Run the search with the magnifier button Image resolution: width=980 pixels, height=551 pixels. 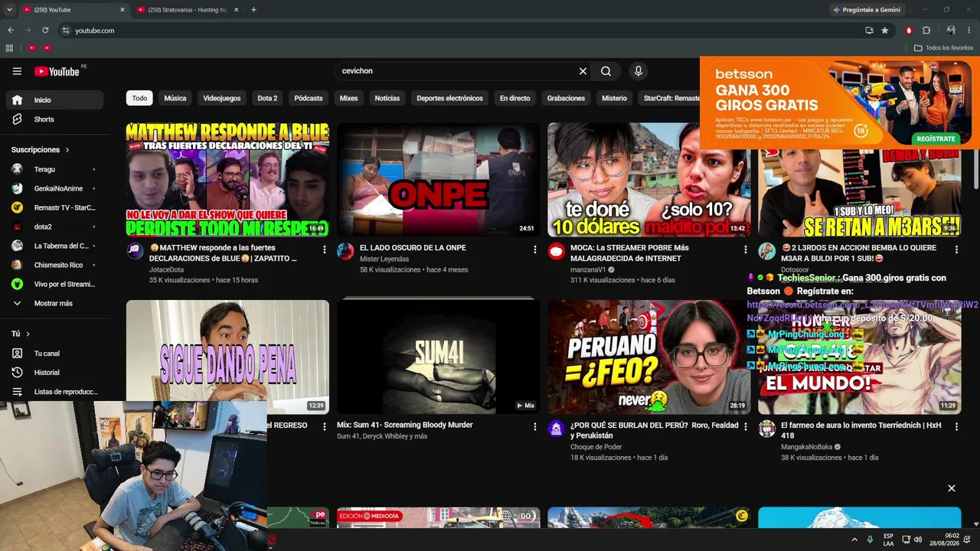point(606,71)
